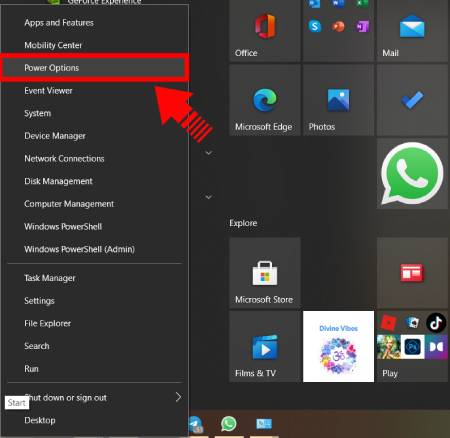Open Dolby icon in the Play group
The width and height of the screenshot is (450, 438).
click(x=436, y=347)
